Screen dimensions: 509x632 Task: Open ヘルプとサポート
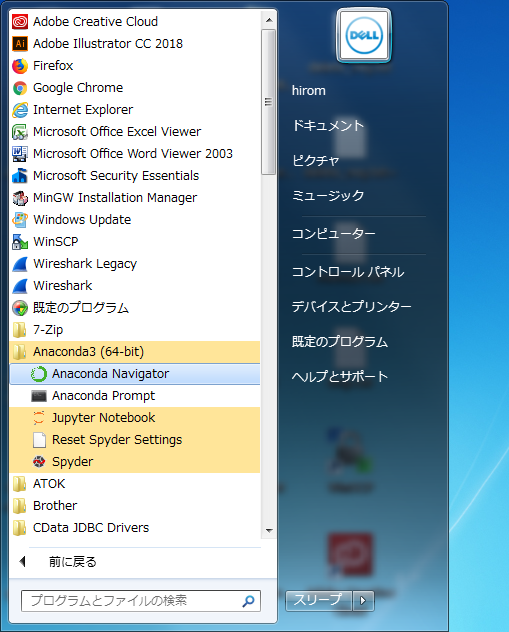click(340, 377)
